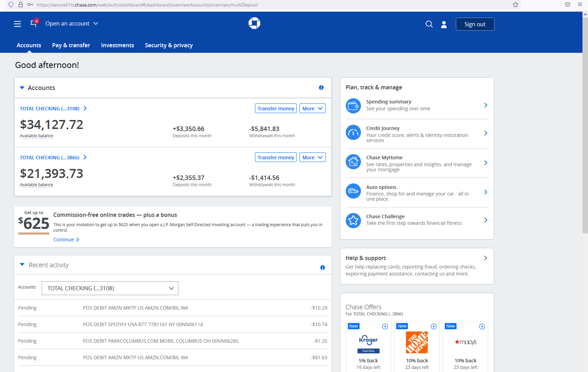
Task: Open Credit Journey chevron arrow
Action: (486, 133)
